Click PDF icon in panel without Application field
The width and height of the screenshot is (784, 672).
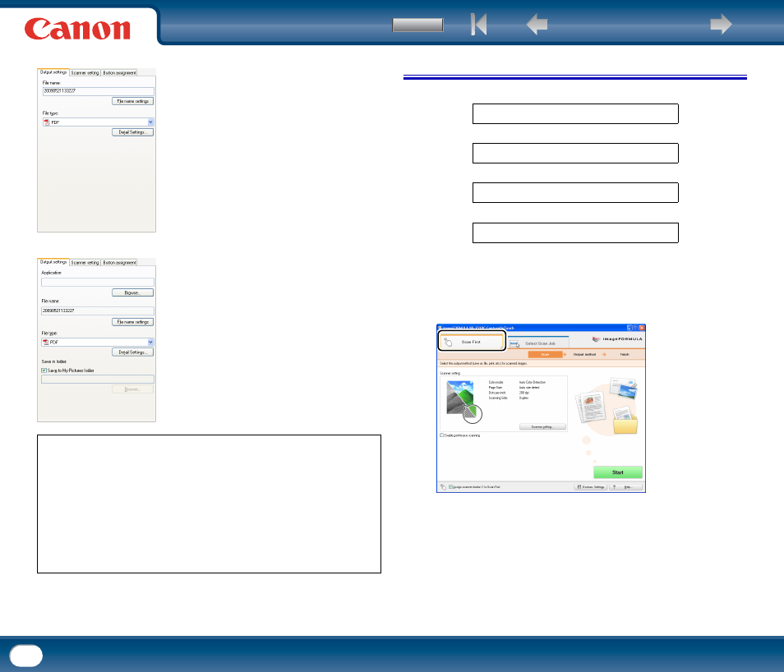tap(47, 122)
